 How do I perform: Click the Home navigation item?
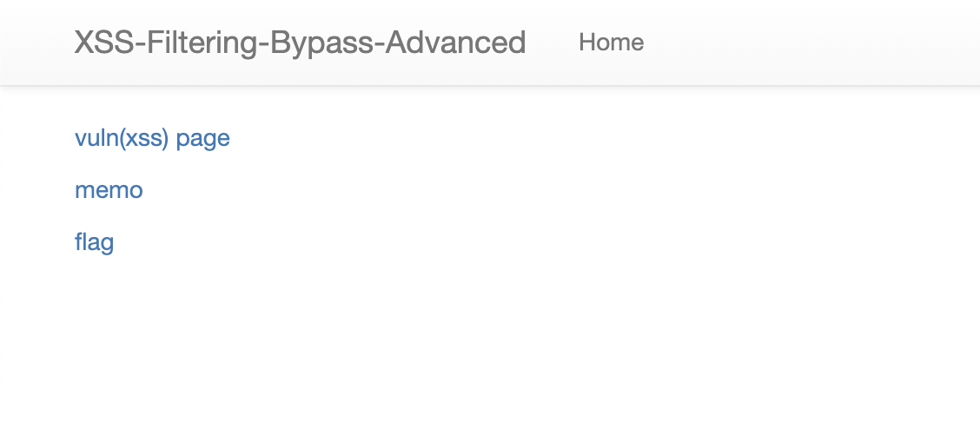[x=612, y=43]
